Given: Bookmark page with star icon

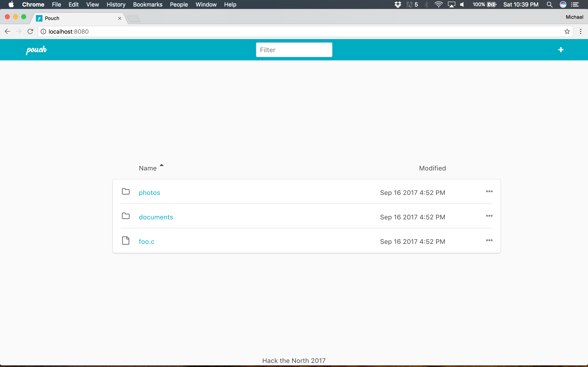Looking at the screenshot, I should (x=567, y=32).
